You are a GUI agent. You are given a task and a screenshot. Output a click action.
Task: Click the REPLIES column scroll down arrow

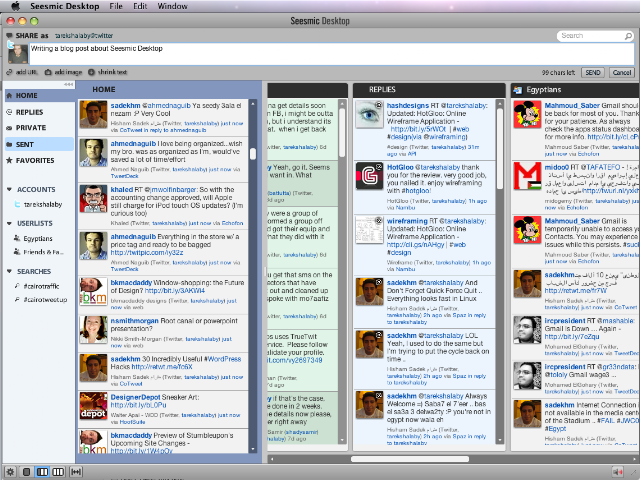point(500,440)
